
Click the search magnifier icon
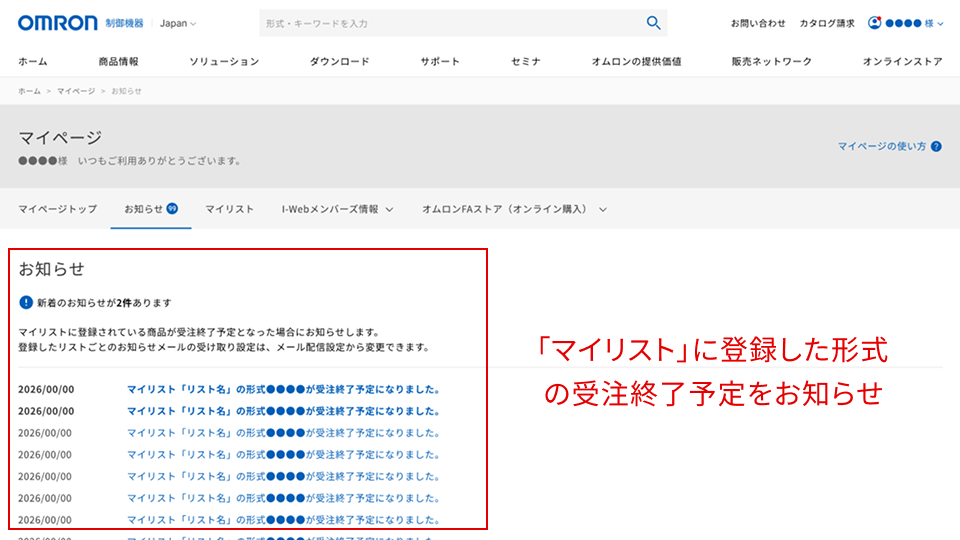point(653,23)
